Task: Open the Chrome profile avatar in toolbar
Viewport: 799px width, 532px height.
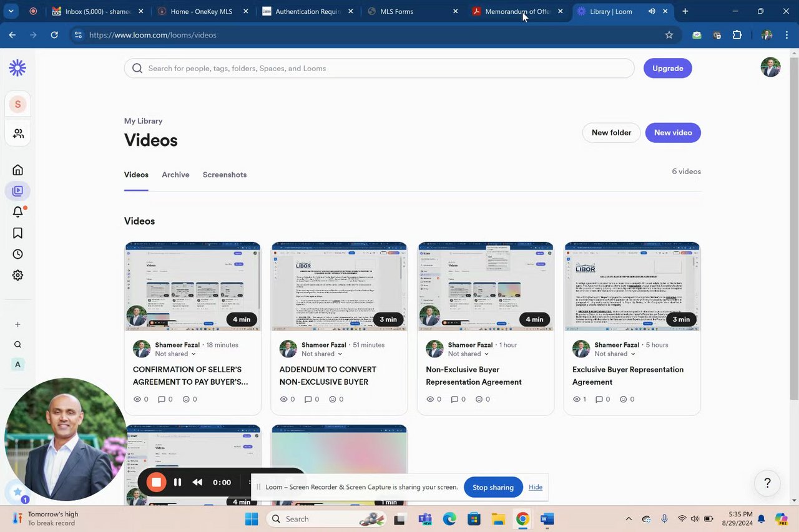Action: click(767, 35)
